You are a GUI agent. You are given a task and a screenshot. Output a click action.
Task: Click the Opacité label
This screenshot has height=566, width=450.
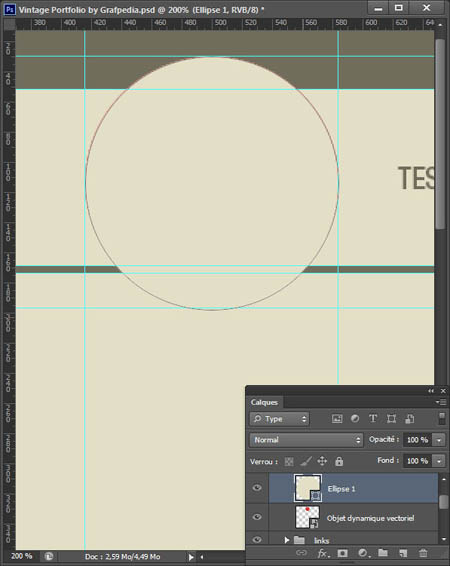[384, 439]
